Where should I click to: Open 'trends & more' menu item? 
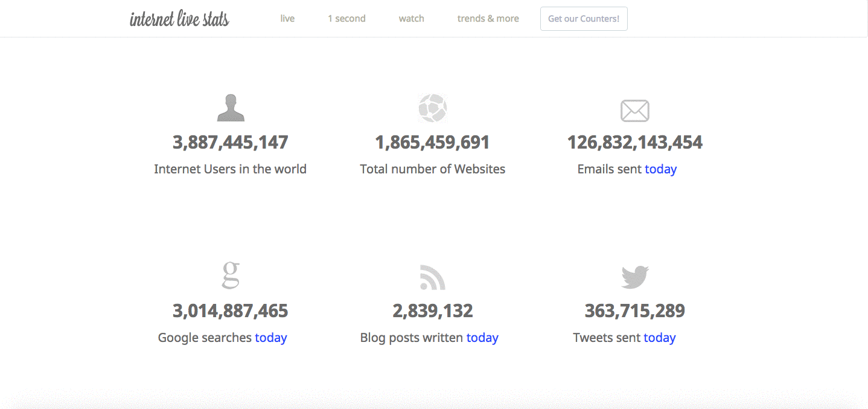(488, 19)
